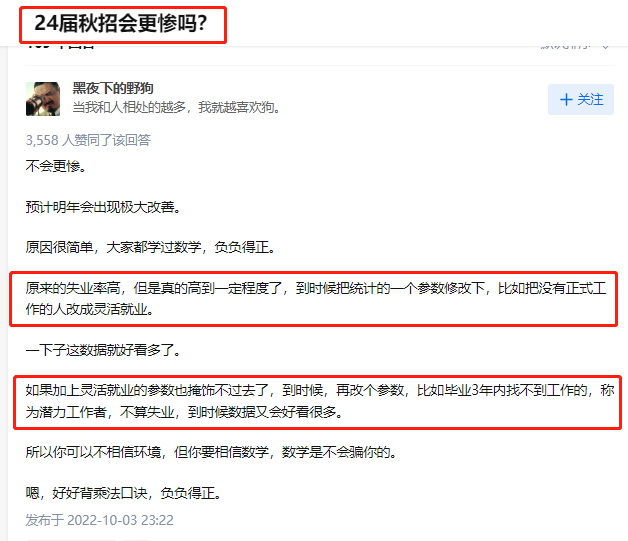Viewport: 628px width, 541px height.
Task: Click the paragraph 预计明年会出现极大改善。
Action: click(103, 207)
